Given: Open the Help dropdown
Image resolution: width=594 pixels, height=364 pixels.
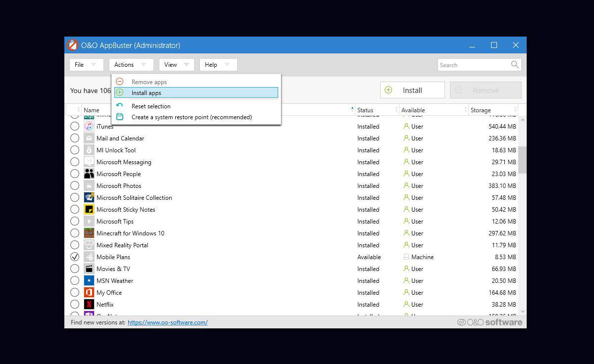Looking at the screenshot, I should (x=218, y=65).
